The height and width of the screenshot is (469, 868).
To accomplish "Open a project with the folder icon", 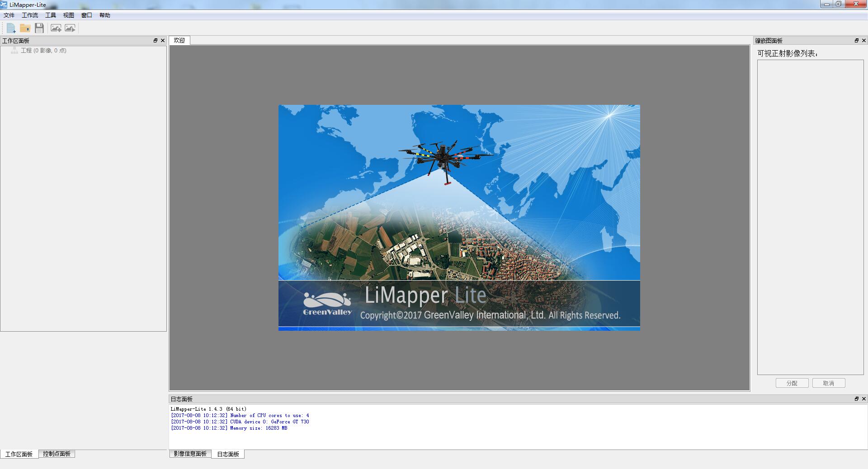I will click(x=25, y=28).
